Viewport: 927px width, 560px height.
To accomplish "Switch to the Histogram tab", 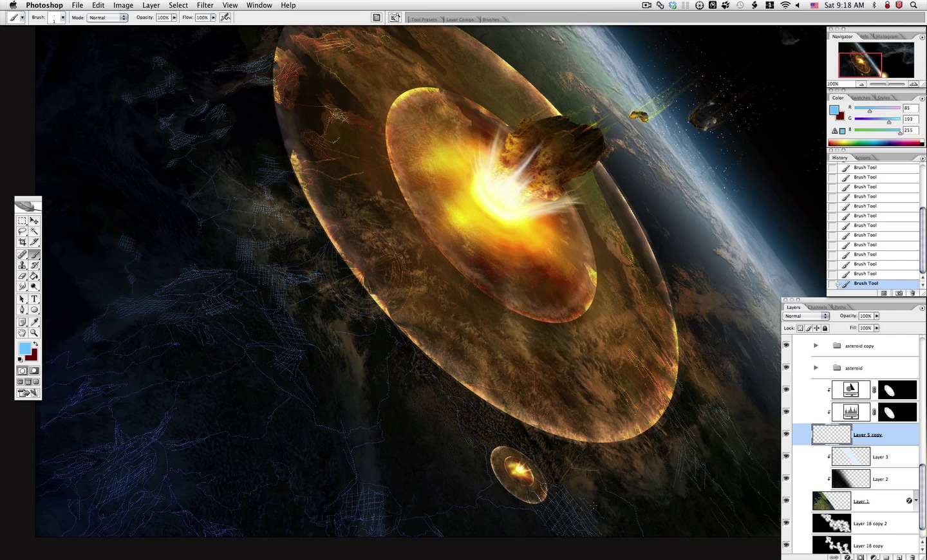I will [886, 36].
